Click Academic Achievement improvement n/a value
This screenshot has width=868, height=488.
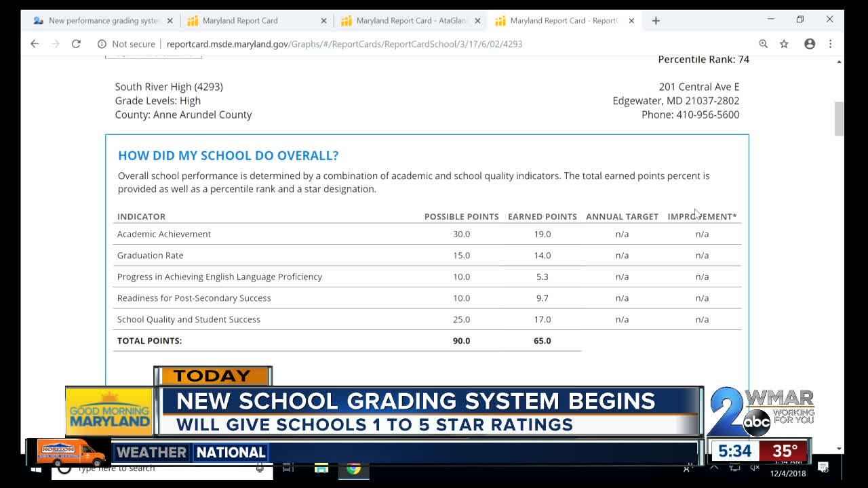click(702, 234)
